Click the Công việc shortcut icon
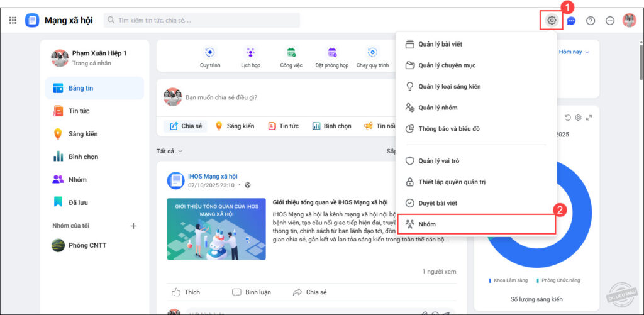The width and height of the screenshot is (644, 315). click(291, 52)
